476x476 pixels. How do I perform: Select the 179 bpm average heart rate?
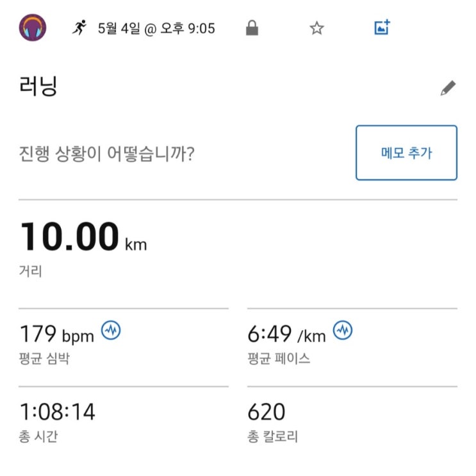point(57,334)
